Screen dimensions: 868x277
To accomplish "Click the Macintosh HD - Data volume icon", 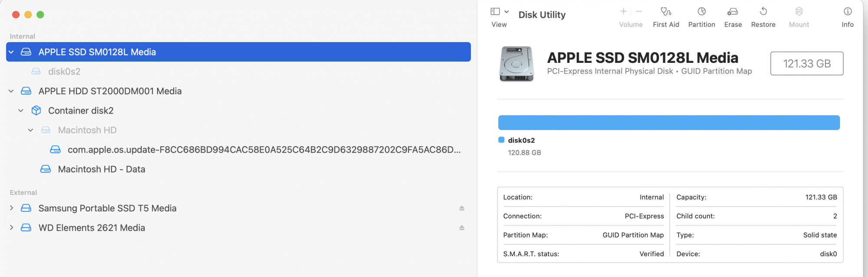I will point(46,169).
